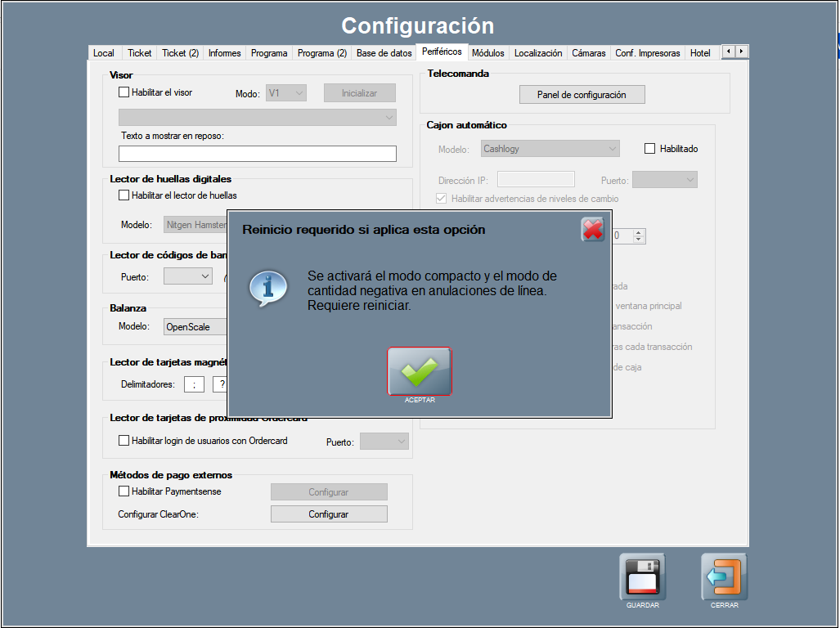
Task: Click the Panel de configuración button
Action: point(582,95)
